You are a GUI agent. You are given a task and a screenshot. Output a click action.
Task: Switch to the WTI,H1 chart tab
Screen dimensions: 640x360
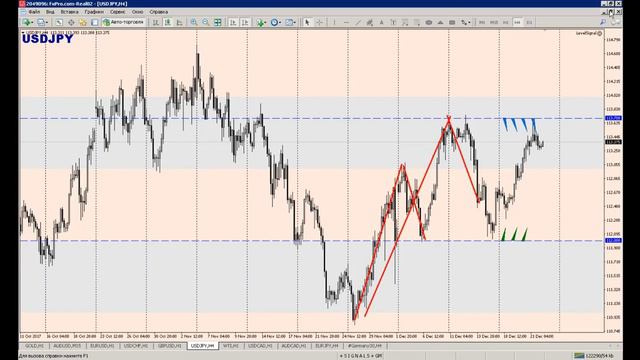(231, 346)
